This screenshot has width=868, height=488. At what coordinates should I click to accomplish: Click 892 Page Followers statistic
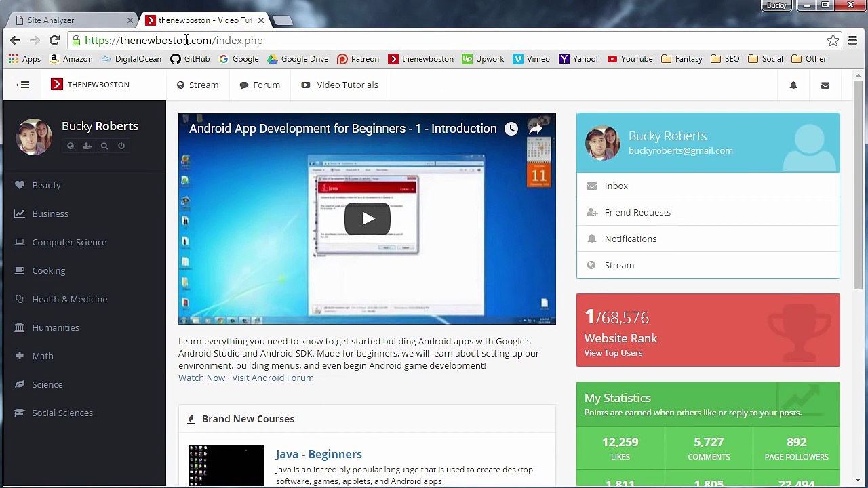coord(796,448)
